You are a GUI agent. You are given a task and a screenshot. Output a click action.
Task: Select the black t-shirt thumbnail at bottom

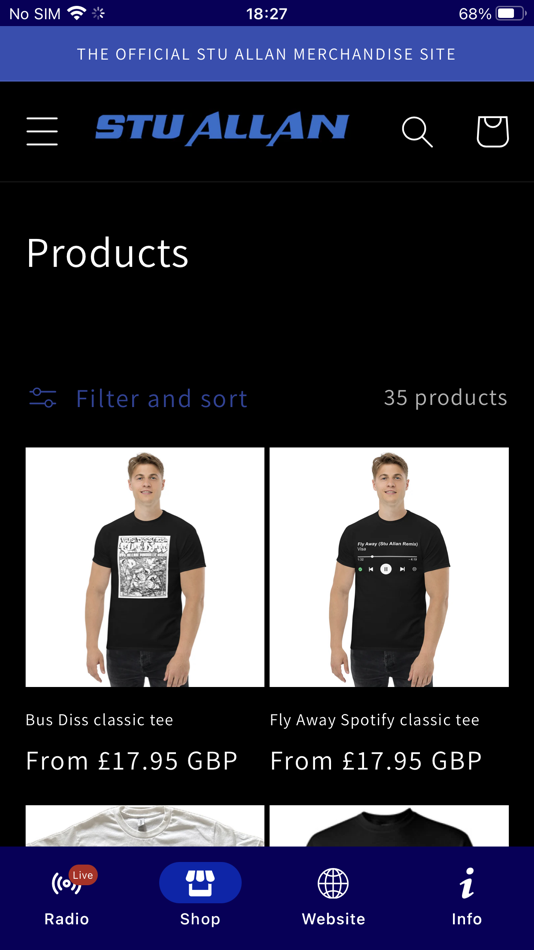389,826
